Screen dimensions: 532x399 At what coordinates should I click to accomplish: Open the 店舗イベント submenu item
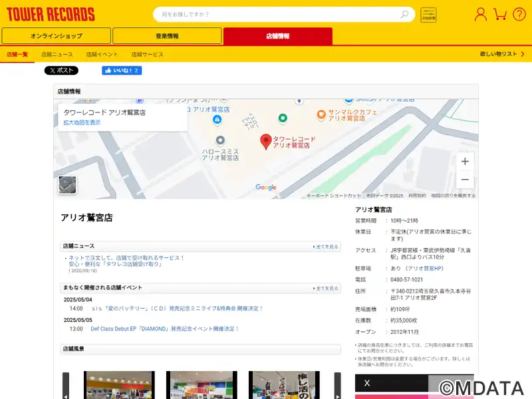coord(102,55)
